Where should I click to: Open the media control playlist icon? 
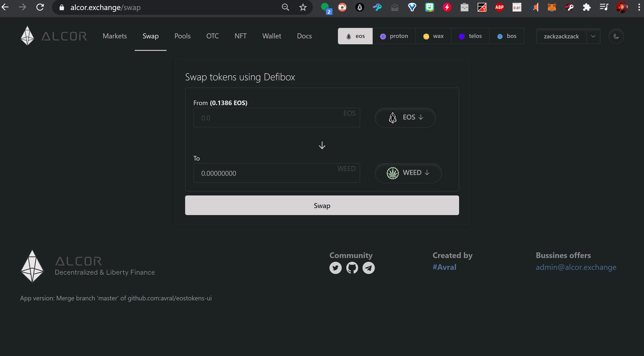pyautogui.click(x=604, y=7)
